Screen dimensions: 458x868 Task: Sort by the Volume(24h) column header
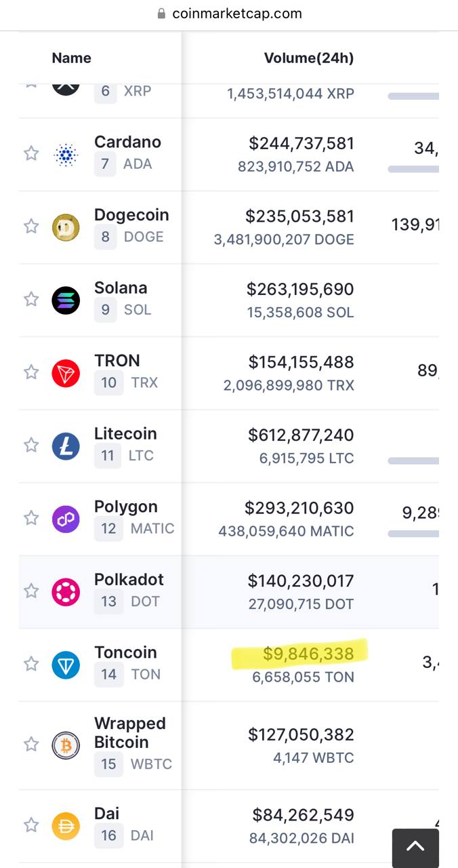coord(309,58)
